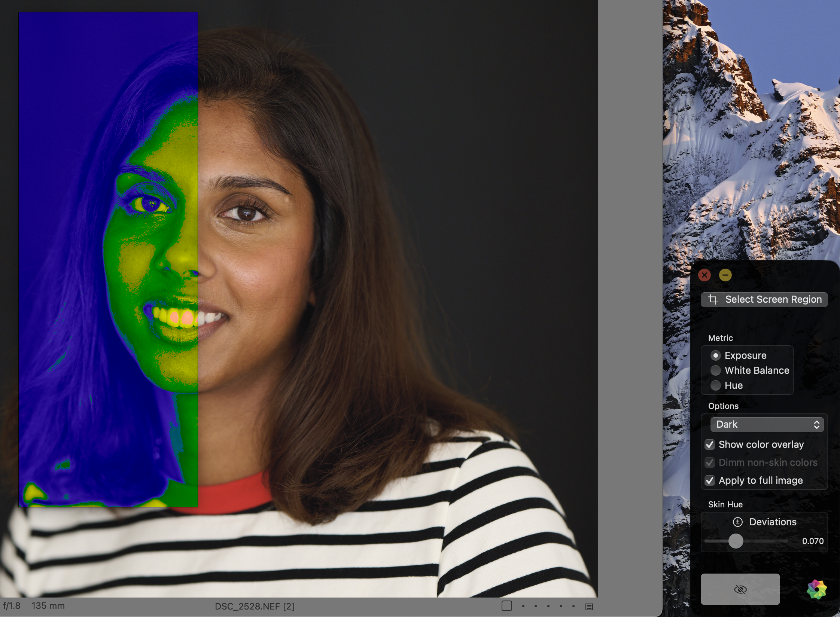This screenshot has height=617, width=840.
Task: Click the first rating dot in the status bar
Action: pyautogui.click(x=523, y=606)
